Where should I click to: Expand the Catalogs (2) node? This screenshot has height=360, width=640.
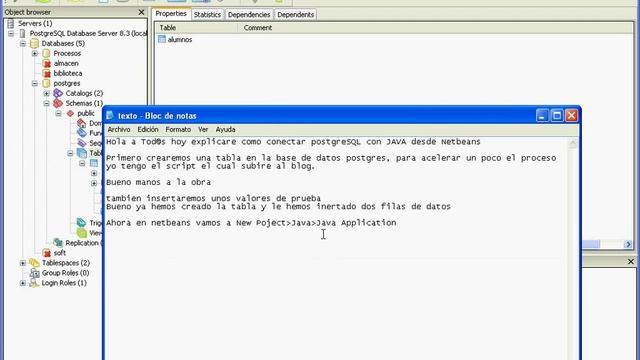[47, 93]
